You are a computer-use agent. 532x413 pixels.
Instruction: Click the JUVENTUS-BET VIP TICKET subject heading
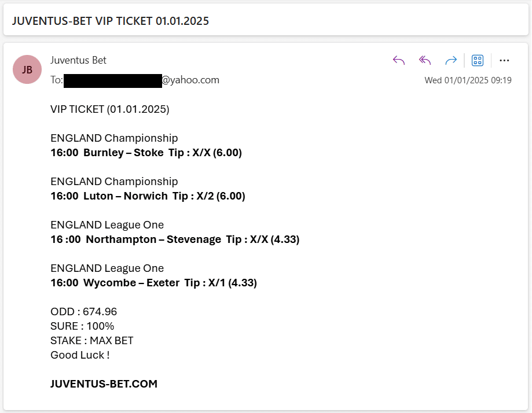click(111, 21)
